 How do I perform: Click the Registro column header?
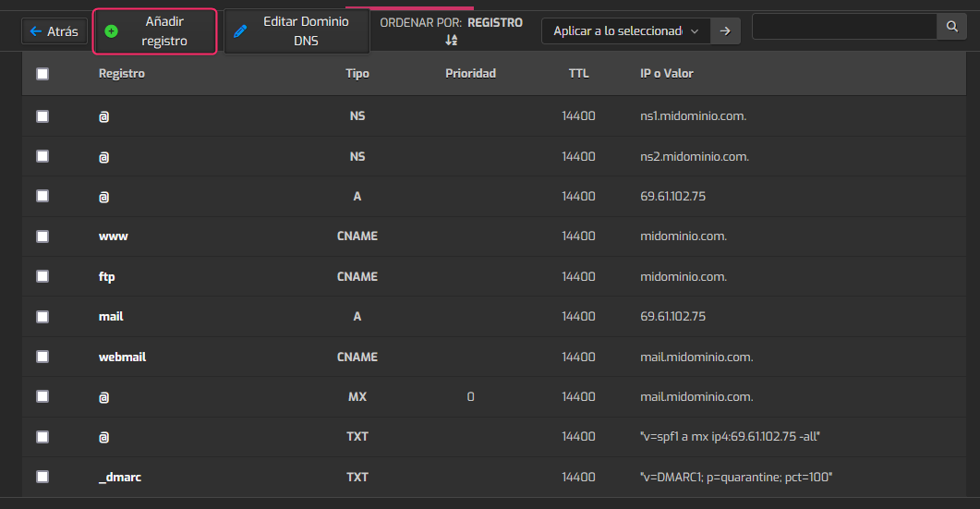coord(122,73)
